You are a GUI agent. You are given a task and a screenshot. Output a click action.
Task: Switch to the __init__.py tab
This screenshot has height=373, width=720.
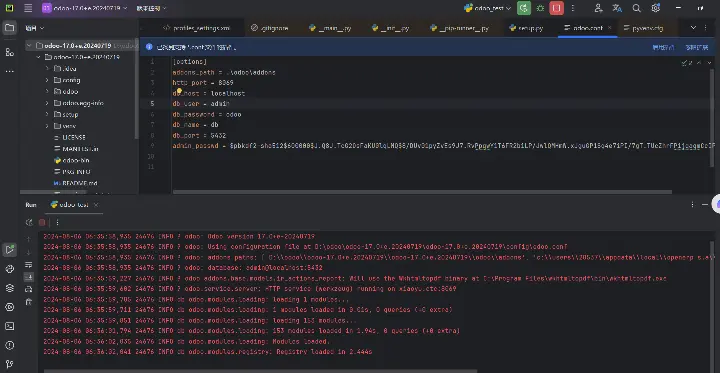390,28
